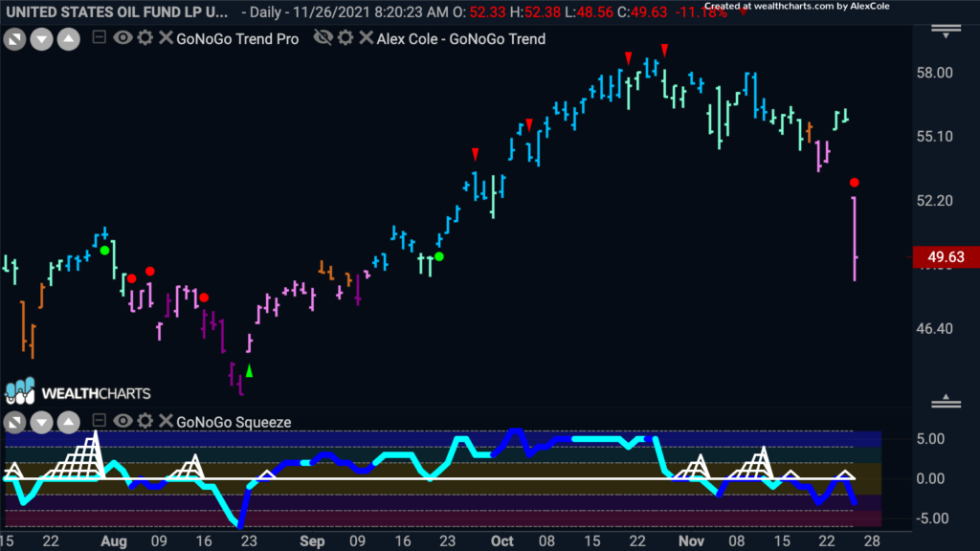
Task: Open GoNoGo Trend Pro settings gear
Action: pos(145,37)
